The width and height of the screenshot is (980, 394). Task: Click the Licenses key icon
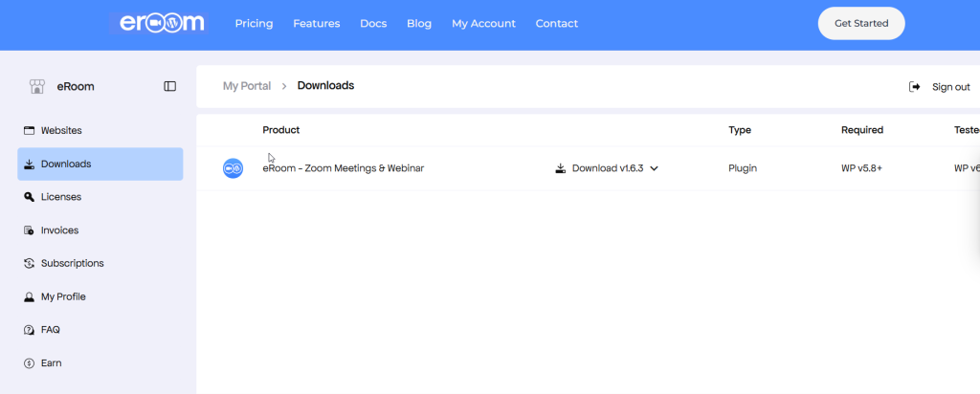(x=30, y=197)
